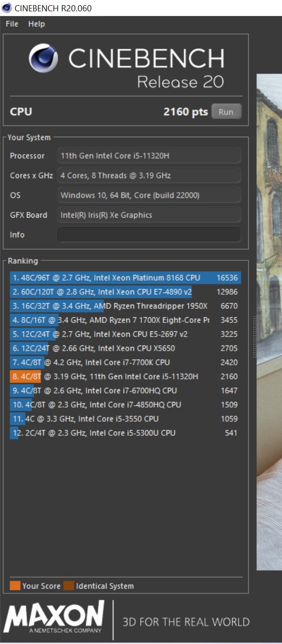Select ranking row Xeon CPU E7-4890 v2
Screen dimensions: 282x644
(x=125, y=292)
